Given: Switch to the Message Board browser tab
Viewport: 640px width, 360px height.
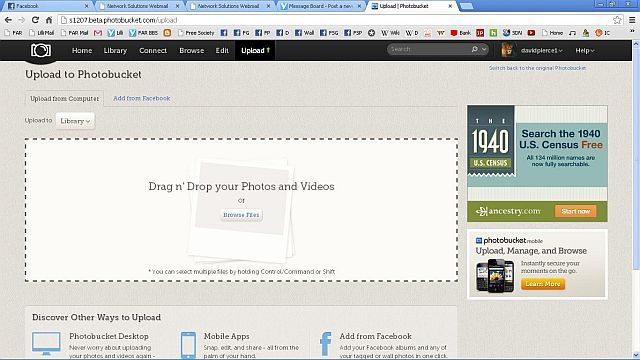Looking at the screenshot, I should point(320,6).
